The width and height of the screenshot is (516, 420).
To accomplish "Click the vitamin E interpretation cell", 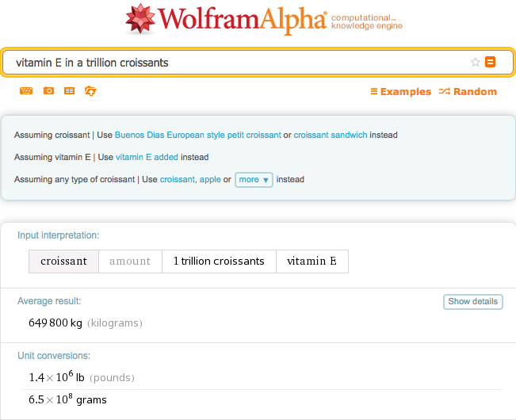I will click(312, 262).
